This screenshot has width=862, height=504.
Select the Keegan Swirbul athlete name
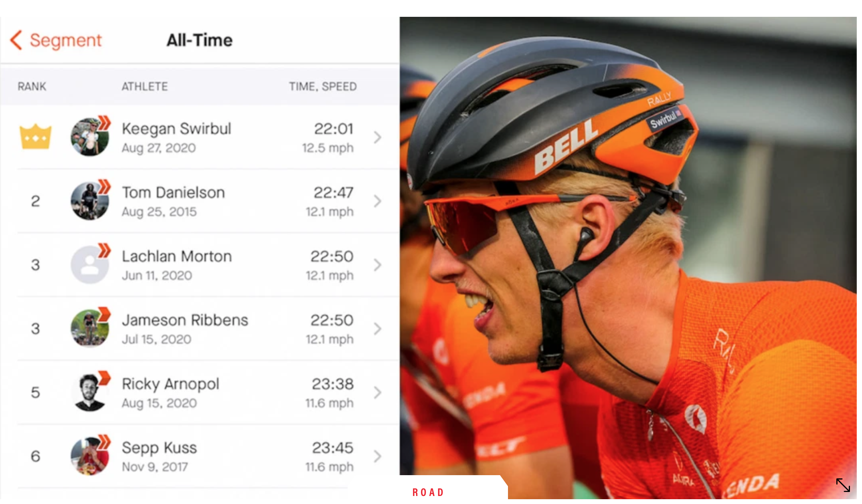pyautogui.click(x=176, y=129)
